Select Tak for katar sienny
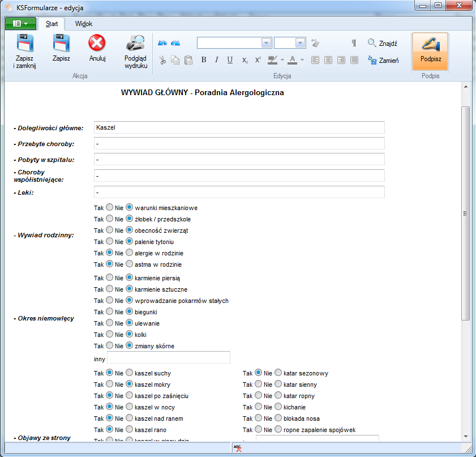This screenshot has height=457, width=476. click(x=259, y=385)
